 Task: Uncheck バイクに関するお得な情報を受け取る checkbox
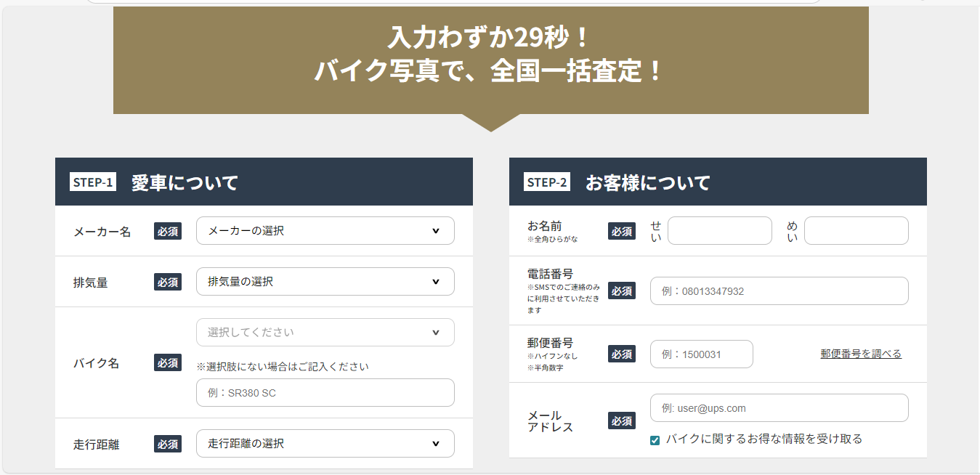tap(655, 439)
